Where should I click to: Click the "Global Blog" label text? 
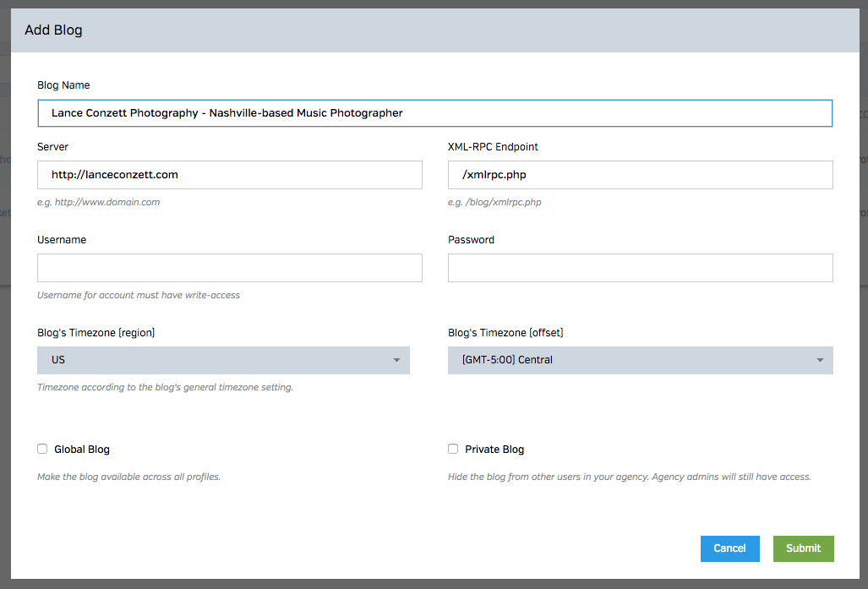(x=82, y=450)
